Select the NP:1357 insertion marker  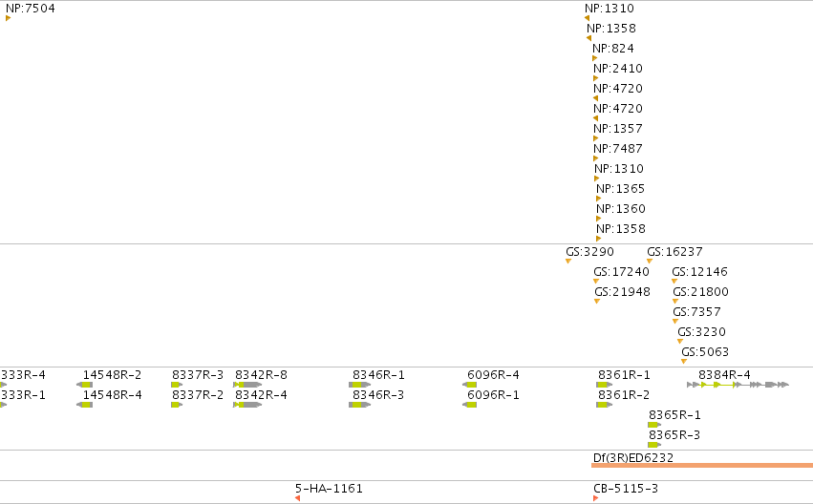(x=596, y=138)
